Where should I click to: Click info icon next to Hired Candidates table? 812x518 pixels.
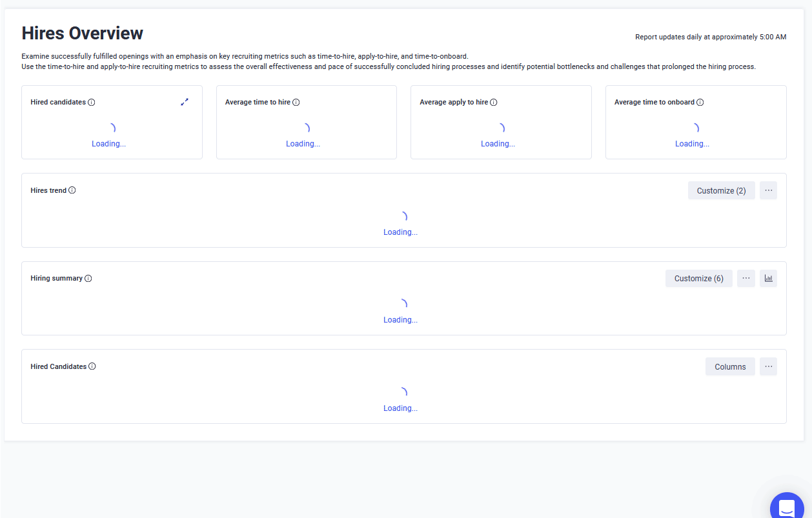tap(92, 366)
